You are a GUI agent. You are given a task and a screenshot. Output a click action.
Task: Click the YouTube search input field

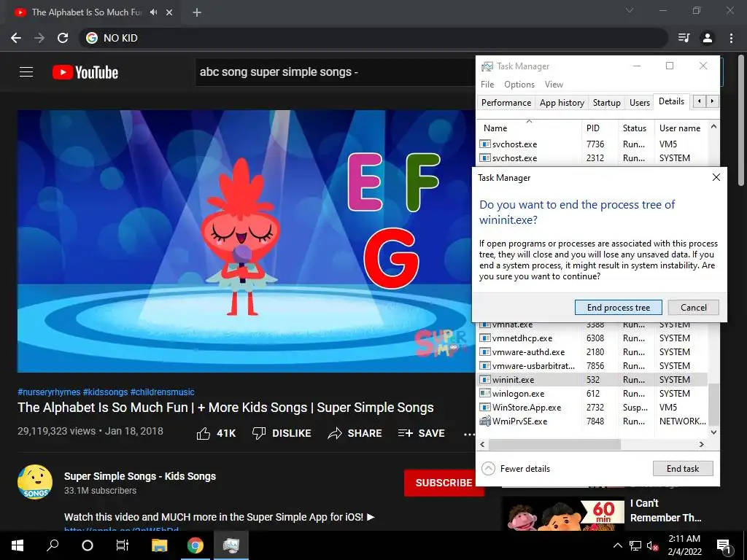point(336,72)
